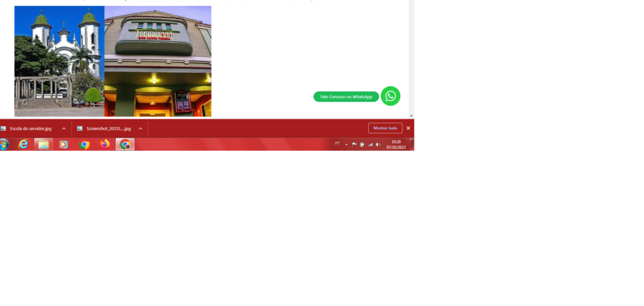Show hidden system tray icons
This screenshot has width=644, height=306.
pos(346,145)
